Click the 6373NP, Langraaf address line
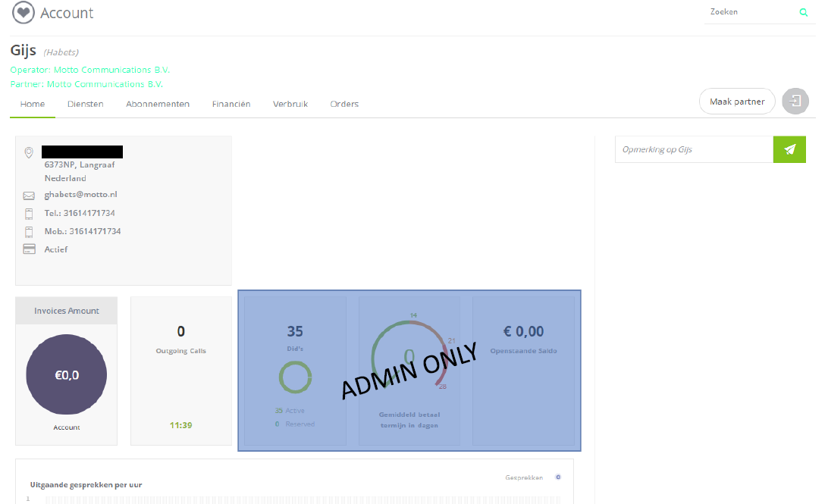Screen dimensions: 828x504 80,164
